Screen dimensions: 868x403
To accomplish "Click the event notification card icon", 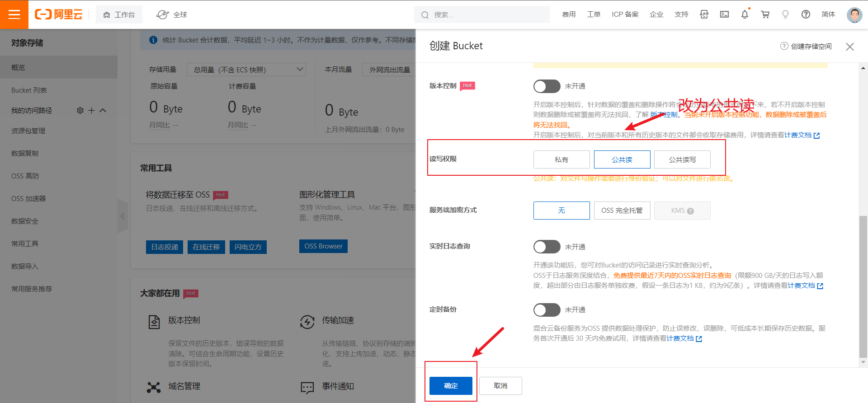I will (307, 388).
